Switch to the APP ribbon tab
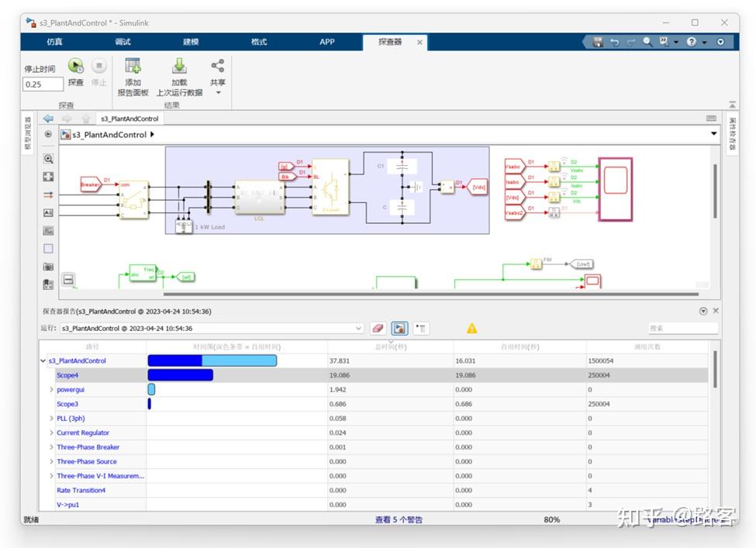This screenshot has width=756, height=548. coord(327,42)
